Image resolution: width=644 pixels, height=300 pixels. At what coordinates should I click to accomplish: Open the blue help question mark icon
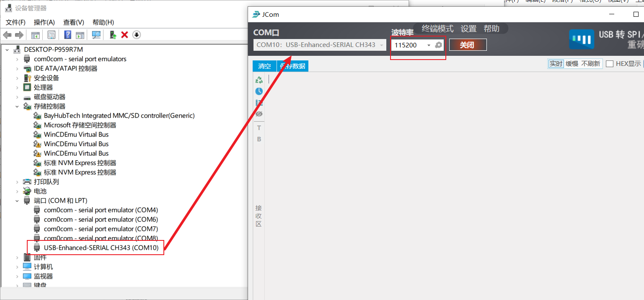point(67,35)
